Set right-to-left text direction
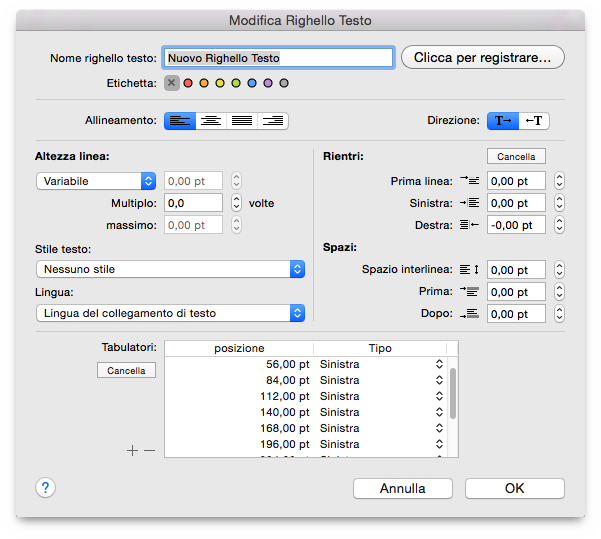The image size is (601, 539). tap(534, 121)
